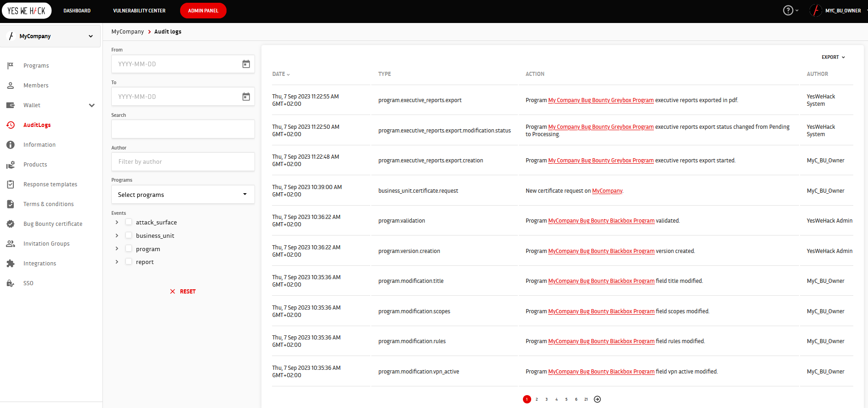Click the SSO lock icon
868x408 pixels.
pyautogui.click(x=11, y=283)
